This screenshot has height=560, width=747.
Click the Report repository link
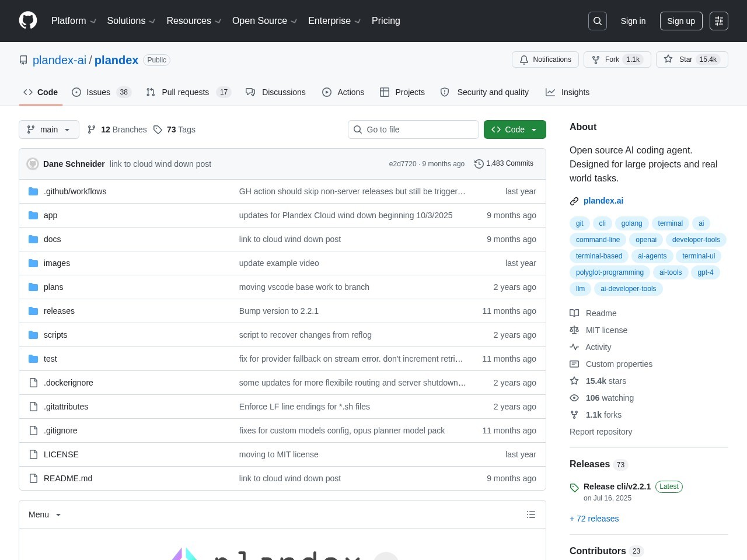601,432
